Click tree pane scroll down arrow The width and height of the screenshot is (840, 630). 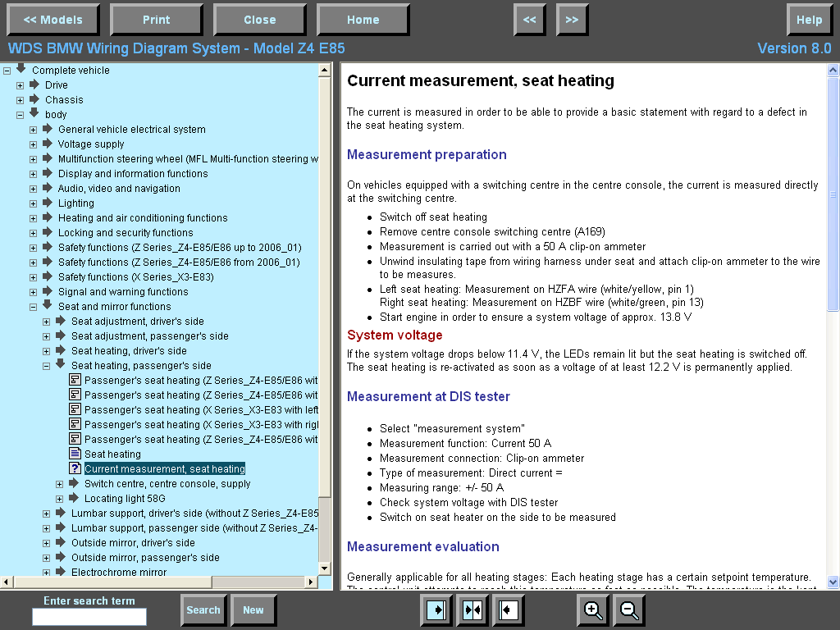click(x=325, y=568)
